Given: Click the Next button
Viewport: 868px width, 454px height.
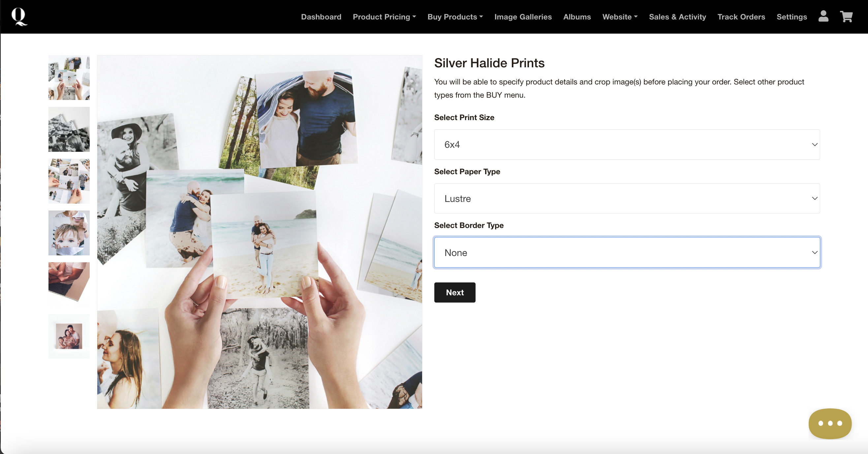Looking at the screenshot, I should click(x=454, y=293).
